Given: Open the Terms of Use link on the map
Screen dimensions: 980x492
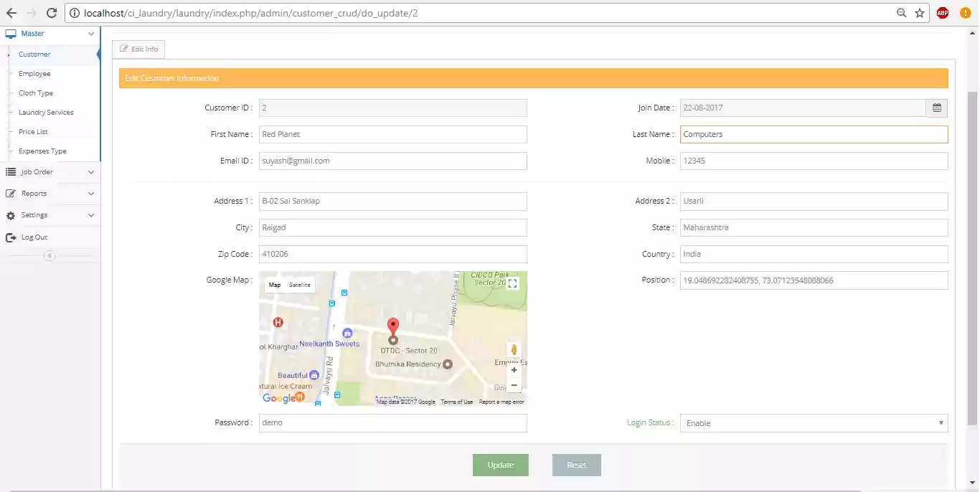Looking at the screenshot, I should (x=457, y=402).
